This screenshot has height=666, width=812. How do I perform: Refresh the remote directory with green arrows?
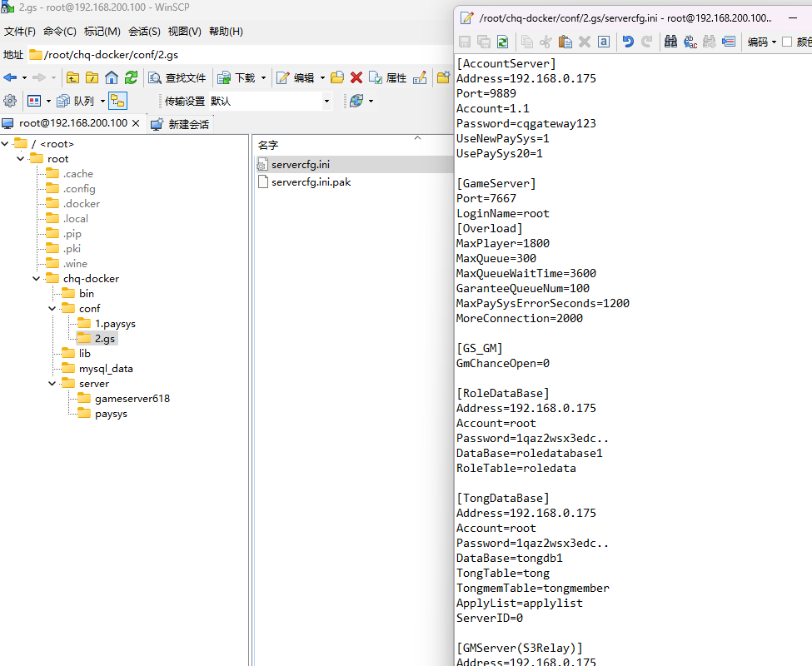tap(131, 77)
